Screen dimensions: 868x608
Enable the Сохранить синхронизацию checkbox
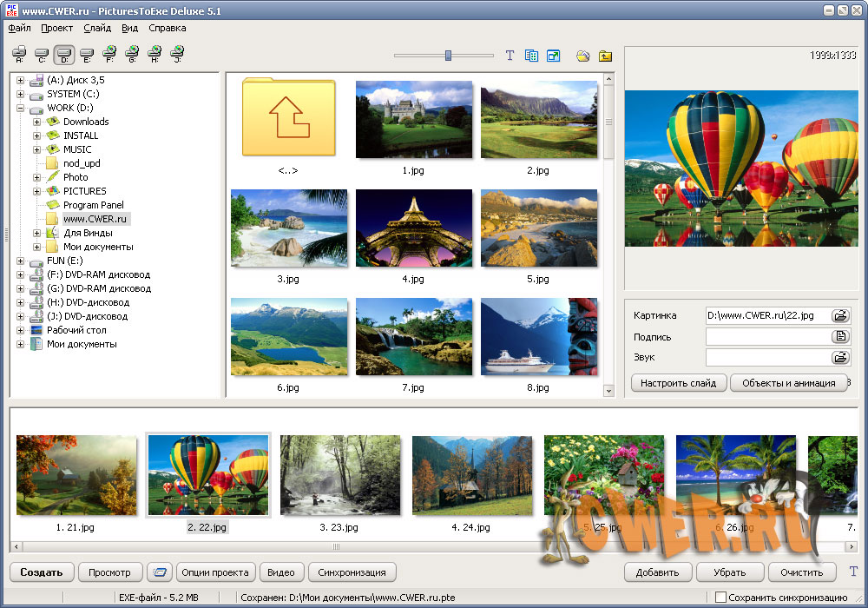(720, 598)
